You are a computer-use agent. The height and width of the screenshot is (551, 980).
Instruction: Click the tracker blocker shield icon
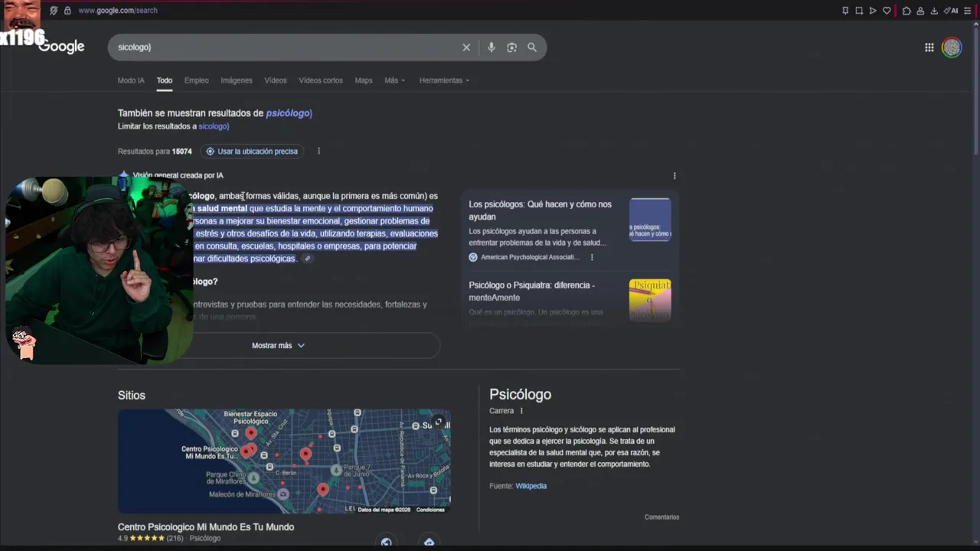click(54, 11)
